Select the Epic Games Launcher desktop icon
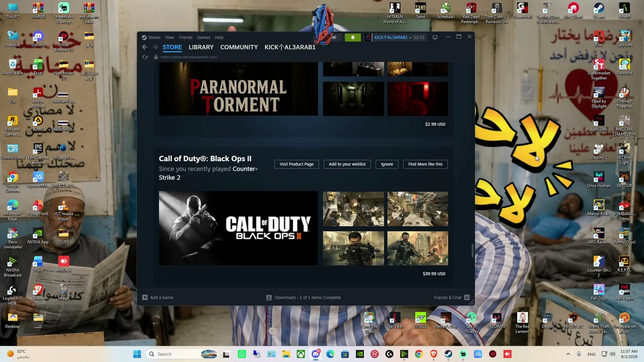This screenshot has height=362, width=644. click(x=38, y=154)
